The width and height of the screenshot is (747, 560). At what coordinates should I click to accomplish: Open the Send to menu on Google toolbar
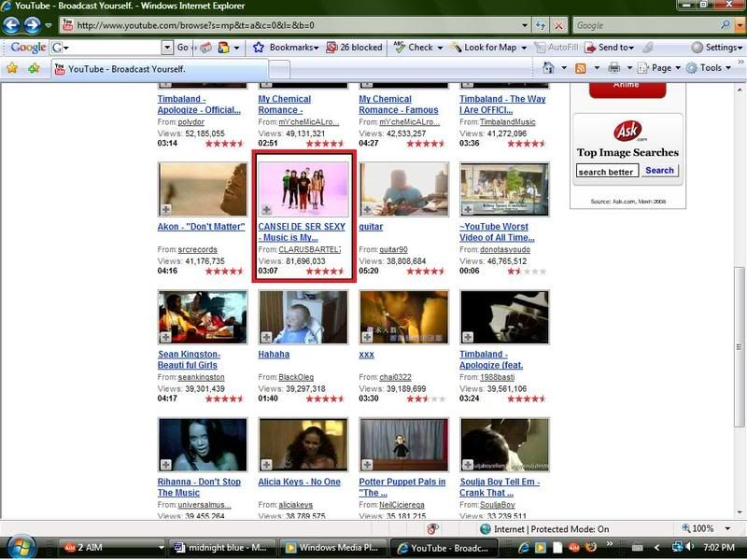tap(610, 48)
